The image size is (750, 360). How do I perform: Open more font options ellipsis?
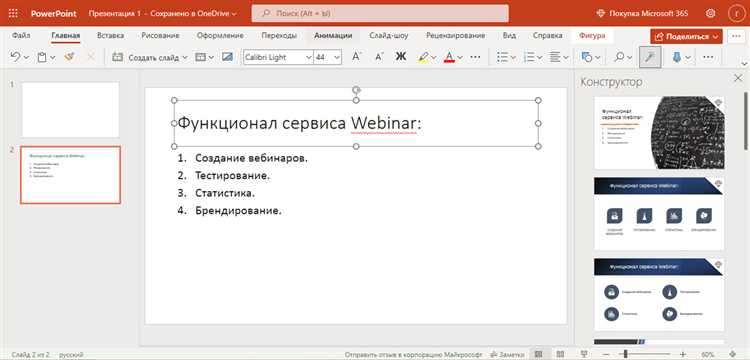pyautogui.click(x=475, y=57)
